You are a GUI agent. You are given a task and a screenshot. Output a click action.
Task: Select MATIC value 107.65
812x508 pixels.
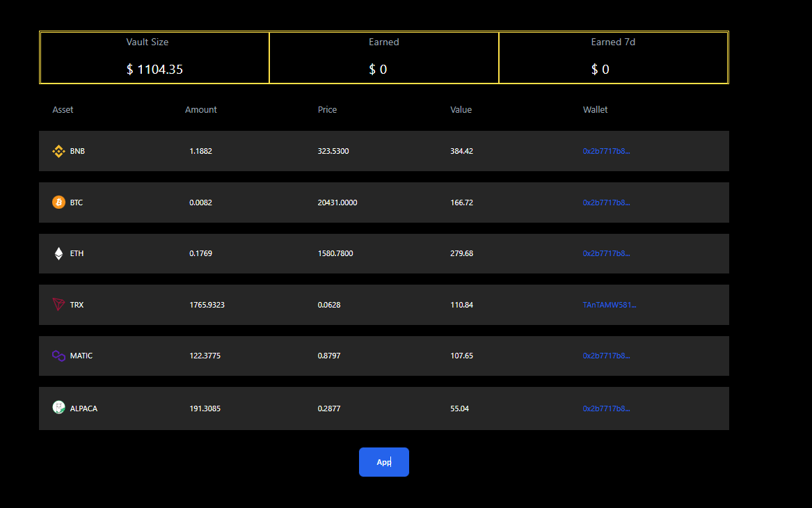[x=461, y=356]
